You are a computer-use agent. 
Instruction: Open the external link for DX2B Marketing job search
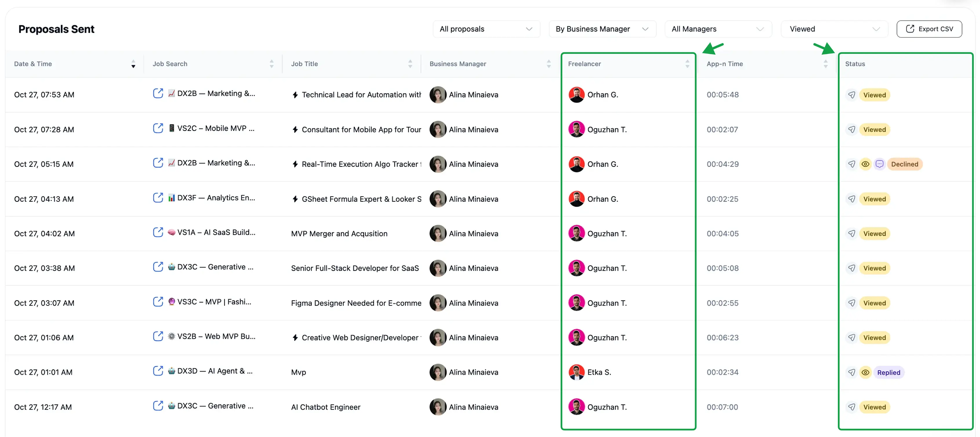point(158,93)
